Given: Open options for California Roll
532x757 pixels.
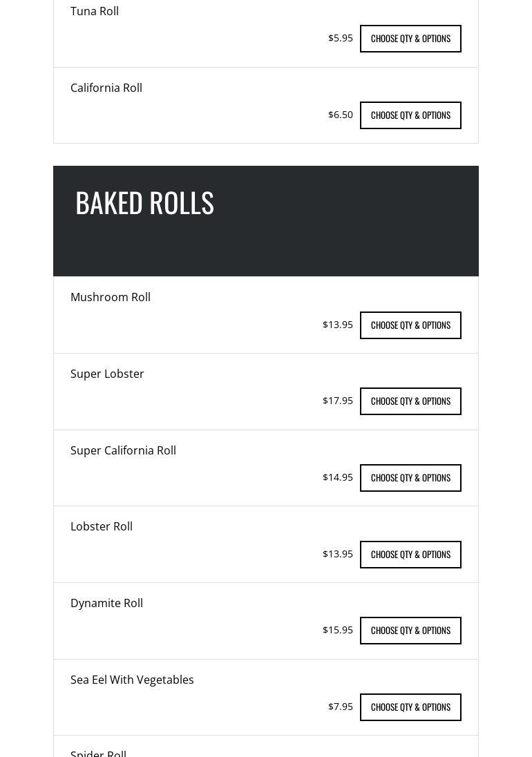Looking at the screenshot, I should tap(410, 115).
